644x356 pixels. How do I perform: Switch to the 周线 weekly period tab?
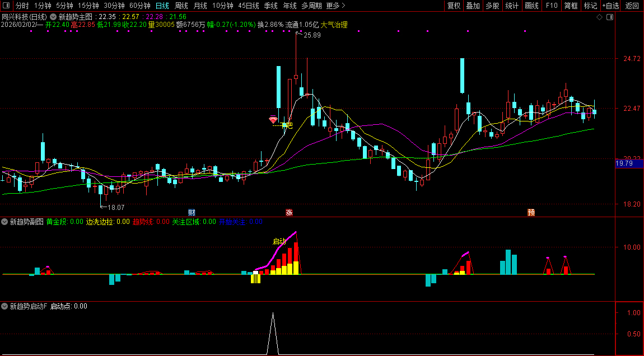coord(181,6)
